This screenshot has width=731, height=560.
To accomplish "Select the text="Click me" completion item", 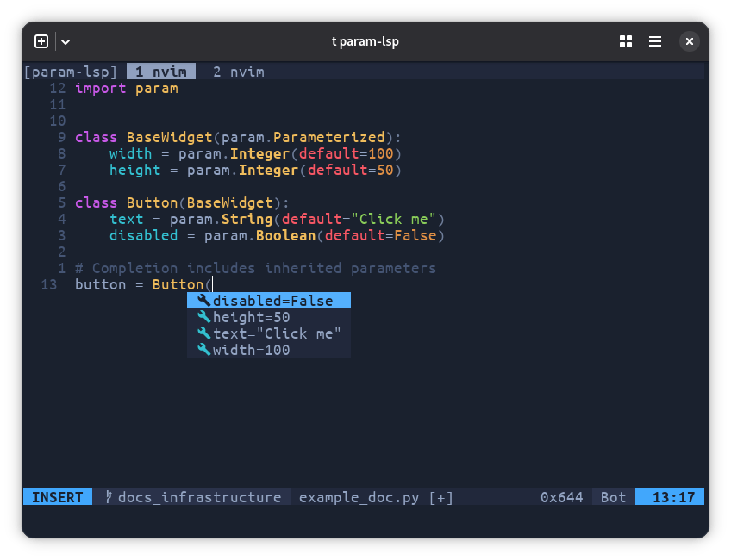I will tap(269, 333).
